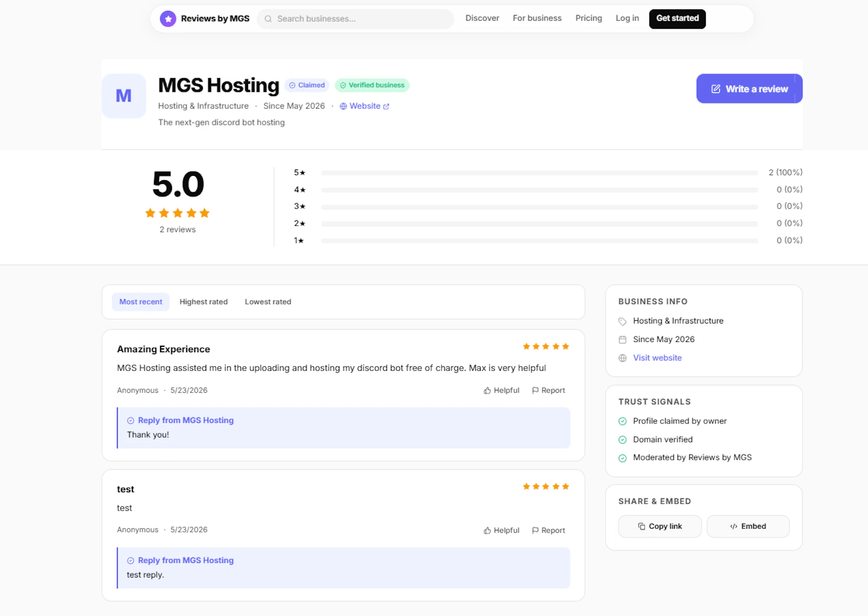The height and width of the screenshot is (616, 868).
Task: Click the Verified business badge
Action: pos(372,85)
